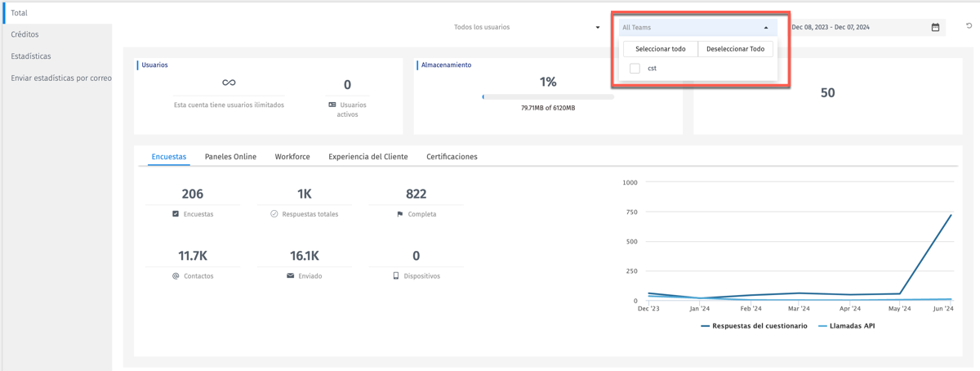Open the Todos los usuarios dropdown
Image resolution: width=980 pixels, height=371 pixels.
tap(527, 28)
